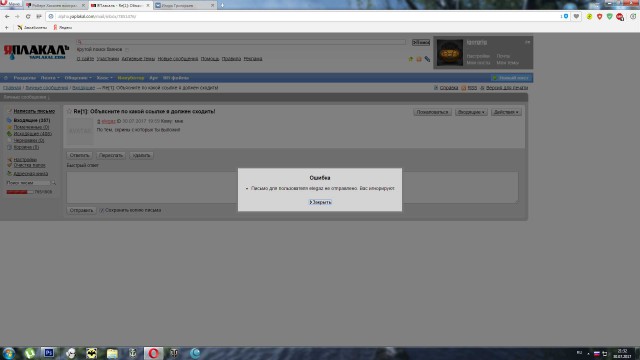This screenshot has height=360, width=640.
Task: Open Photoshop from the taskbar
Action: 49,353
